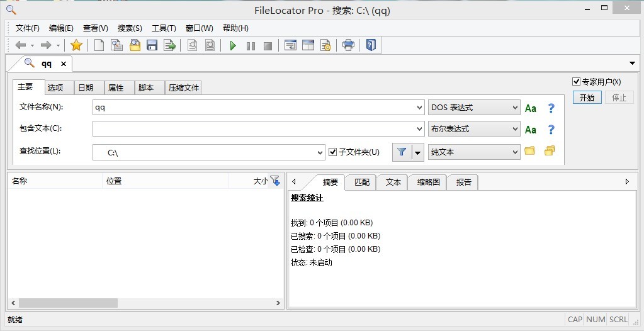Toggle case sensitivity Aa for file name
This screenshot has height=331, width=644.
coord(531,108)
